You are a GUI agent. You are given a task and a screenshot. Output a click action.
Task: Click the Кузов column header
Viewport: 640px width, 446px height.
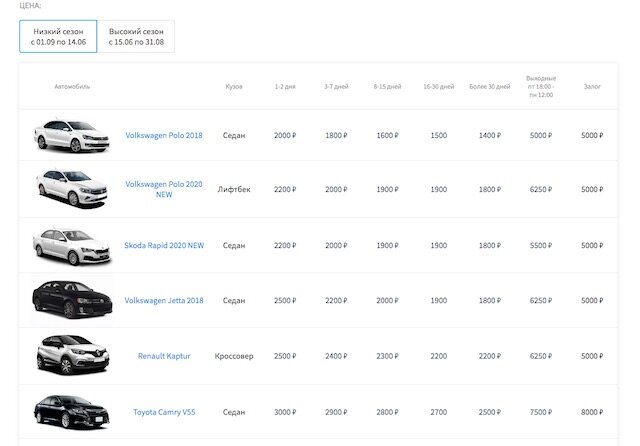pos(234,87)
